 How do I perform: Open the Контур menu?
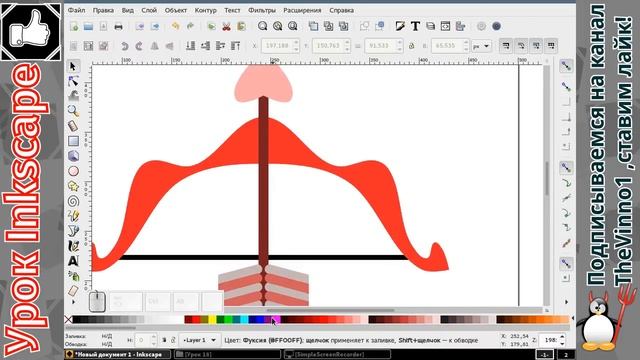coord(205,10)
